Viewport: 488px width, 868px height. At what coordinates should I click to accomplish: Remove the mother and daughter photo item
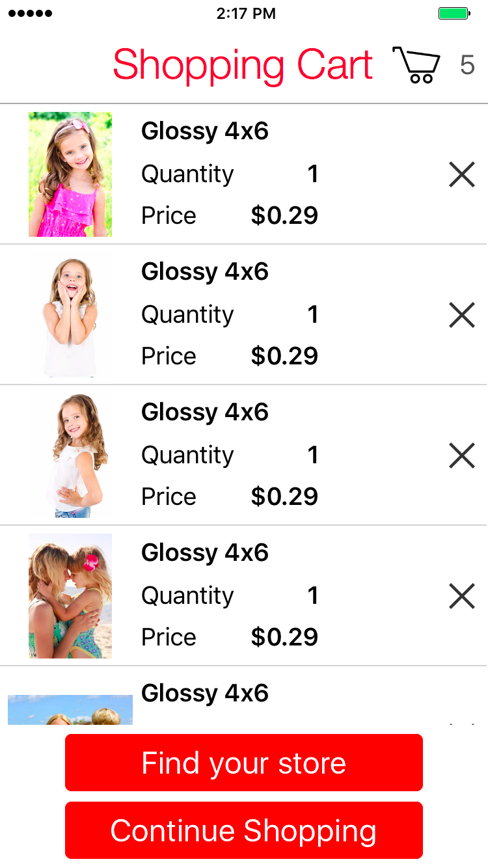462,596
